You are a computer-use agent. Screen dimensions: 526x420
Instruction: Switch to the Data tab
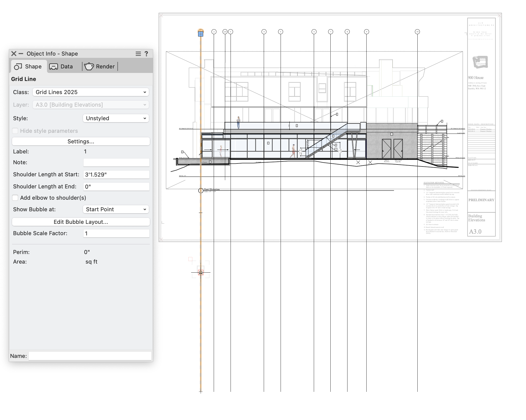click(66, 67)
